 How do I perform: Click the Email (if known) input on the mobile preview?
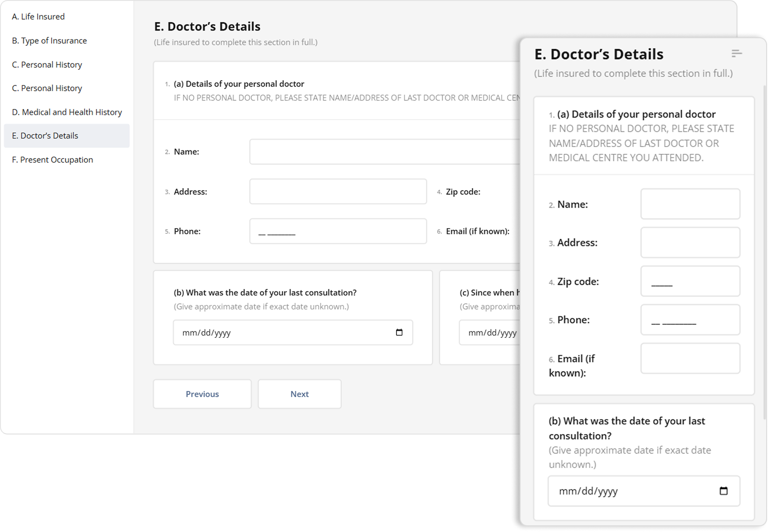pos(690,358)
